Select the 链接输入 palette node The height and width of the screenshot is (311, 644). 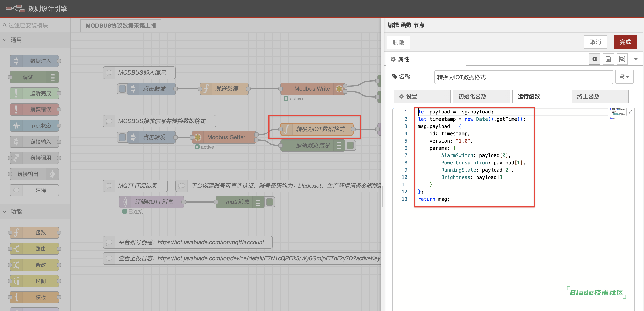click(35, 142)
